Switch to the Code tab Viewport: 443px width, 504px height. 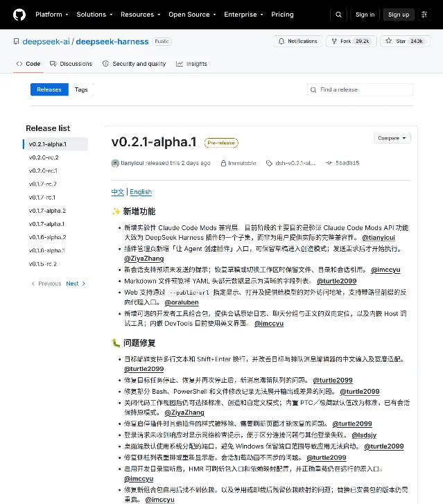click(28, 64)
